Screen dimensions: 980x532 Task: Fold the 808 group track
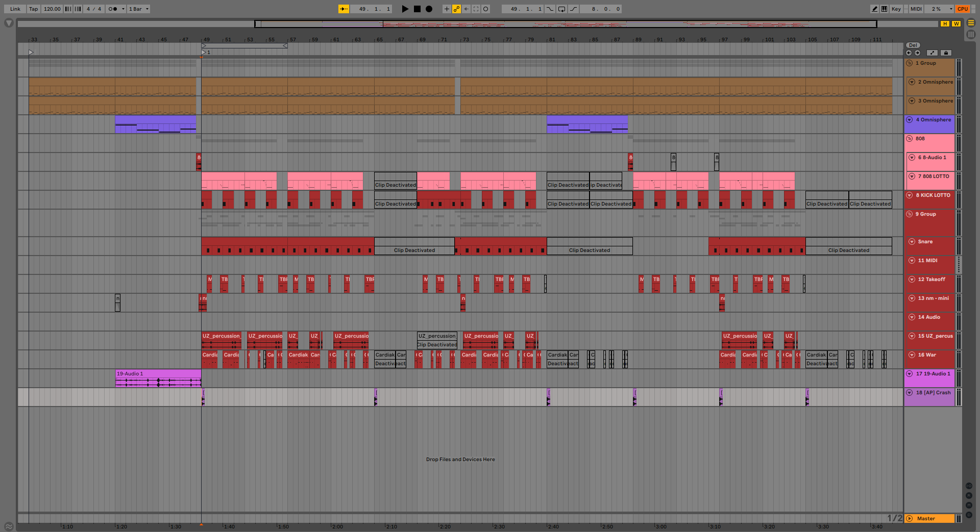[910, 139]
